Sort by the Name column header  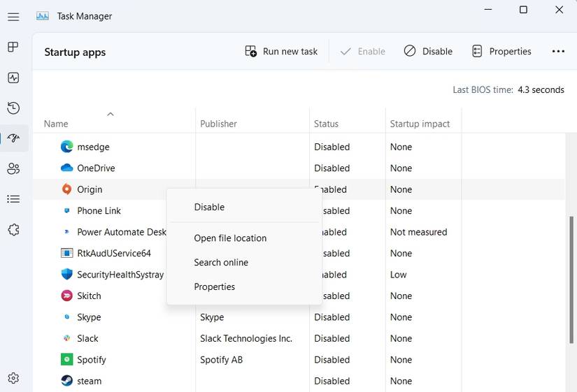coord(56,124)
